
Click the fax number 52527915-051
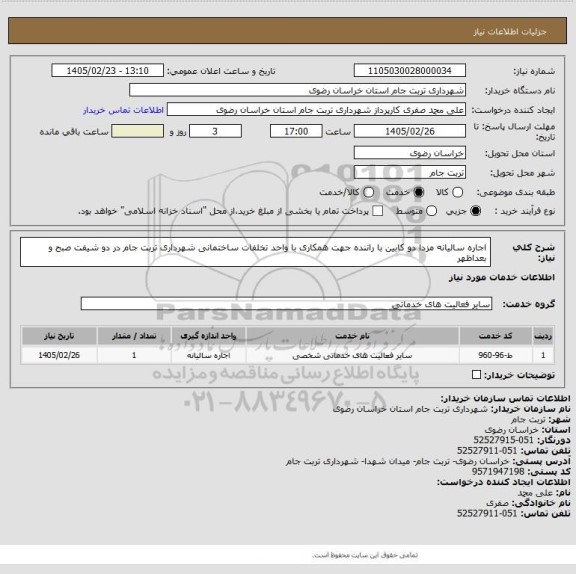click(503, 440)
